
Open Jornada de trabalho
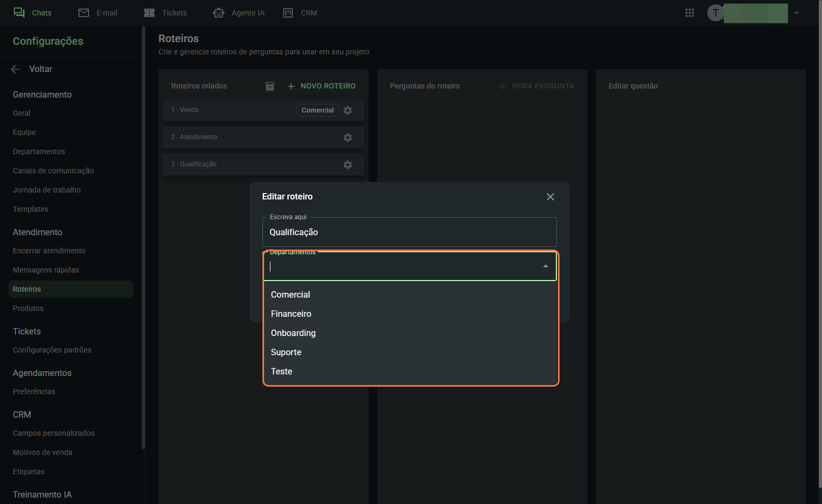(47, 190)
